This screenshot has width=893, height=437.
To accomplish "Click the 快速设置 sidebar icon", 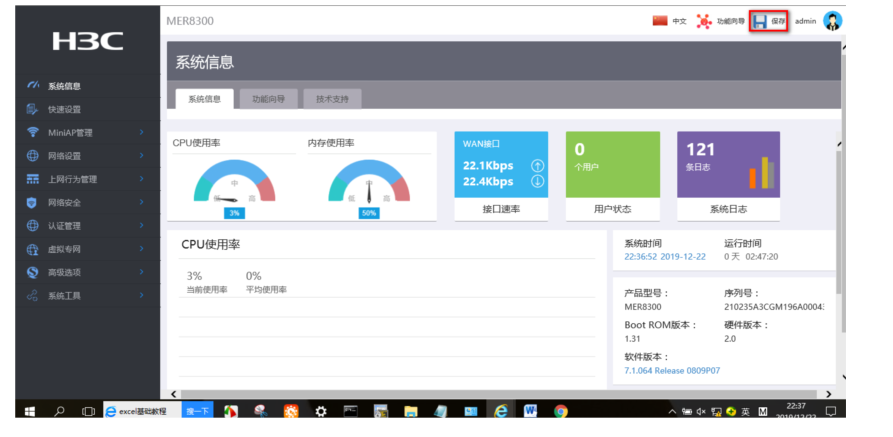I will tap(32, 109).
